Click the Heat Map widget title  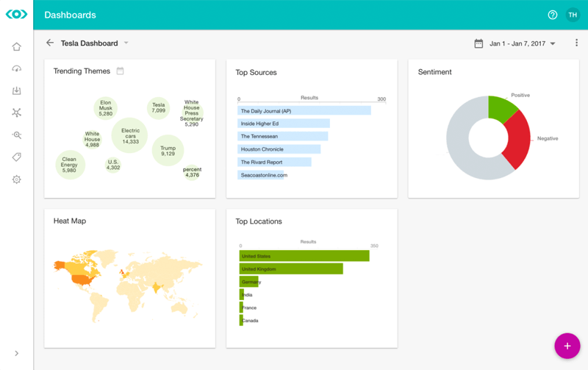[70, 221]
